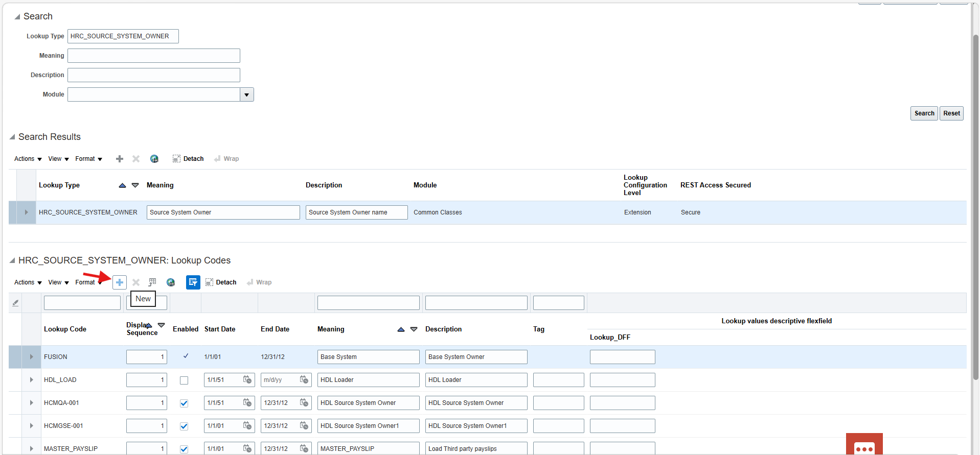Click the globe icon in Search Results toolbar
Image resolution: width=980 pixels, height=455 pixels.
pos(154,159)
